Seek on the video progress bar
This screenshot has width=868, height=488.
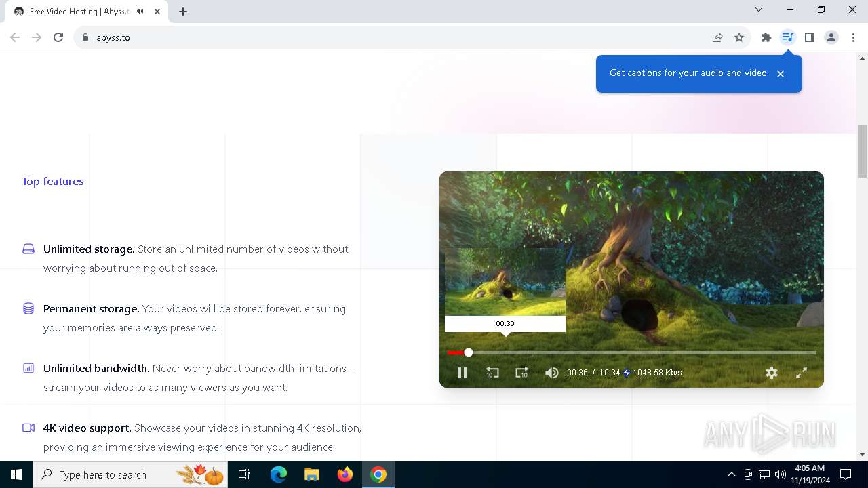[x=632, y=352]
